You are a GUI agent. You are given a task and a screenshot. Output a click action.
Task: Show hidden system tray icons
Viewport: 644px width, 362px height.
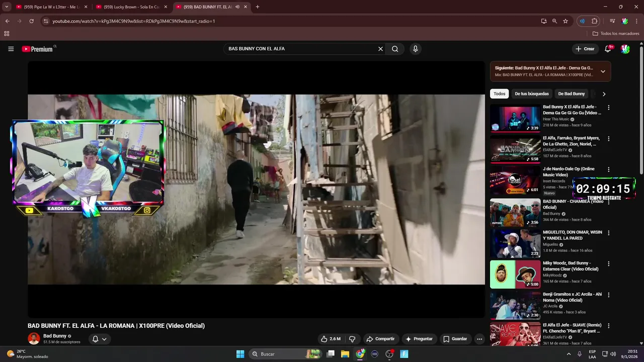tap(569, 354)
